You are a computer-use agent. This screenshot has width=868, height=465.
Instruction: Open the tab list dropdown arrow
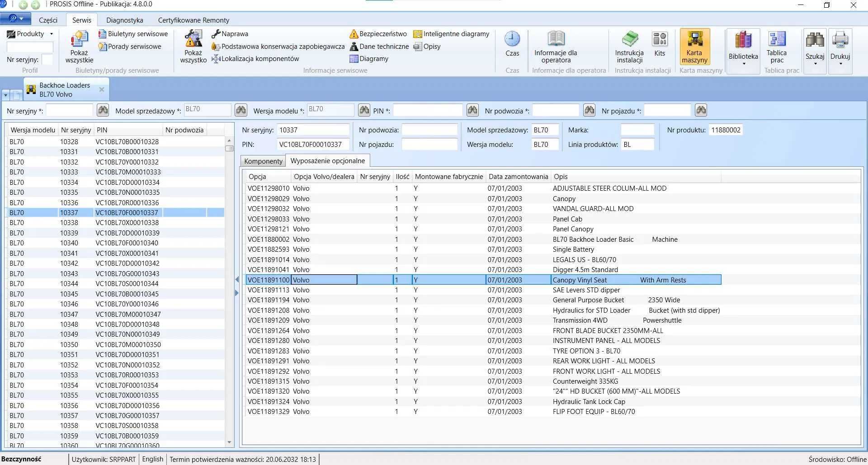tap(5, 95)
